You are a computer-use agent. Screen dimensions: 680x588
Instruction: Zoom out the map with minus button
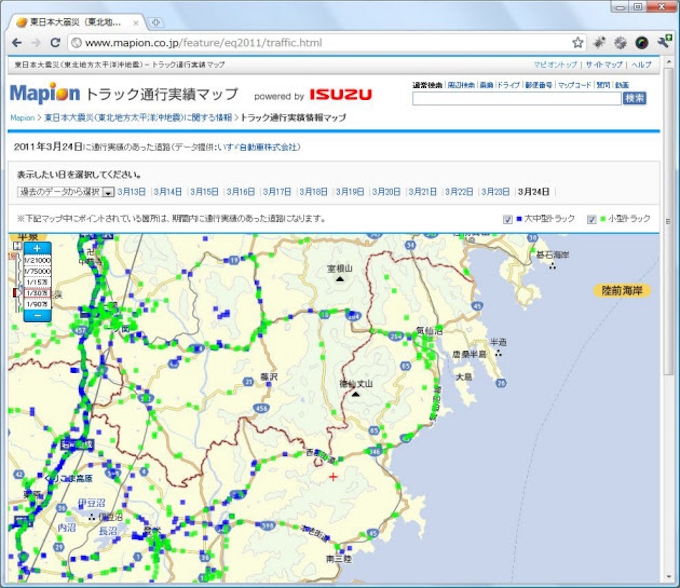point(37,316)
